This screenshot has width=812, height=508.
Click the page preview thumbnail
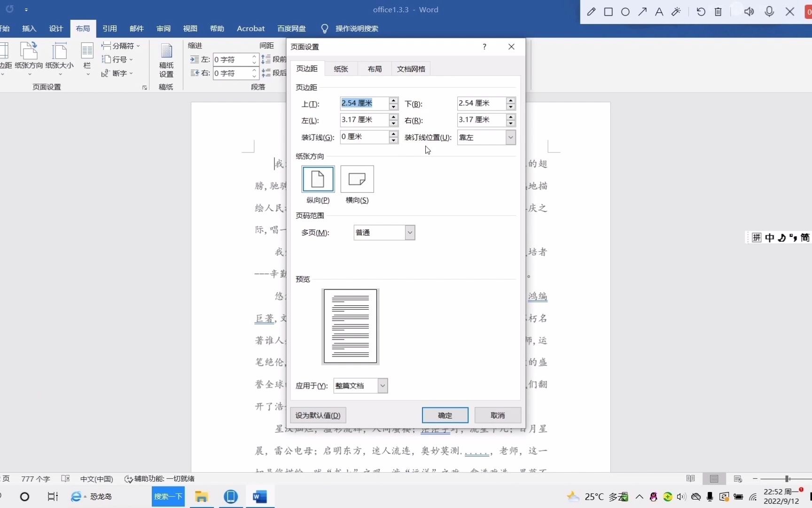tap(351, 326)
